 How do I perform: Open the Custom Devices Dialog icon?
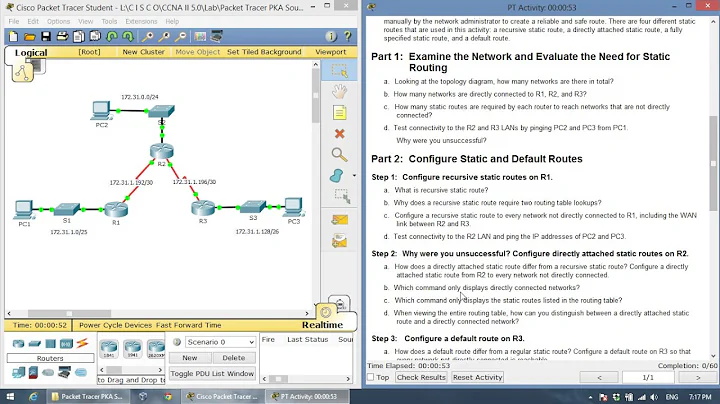point(216,36)
